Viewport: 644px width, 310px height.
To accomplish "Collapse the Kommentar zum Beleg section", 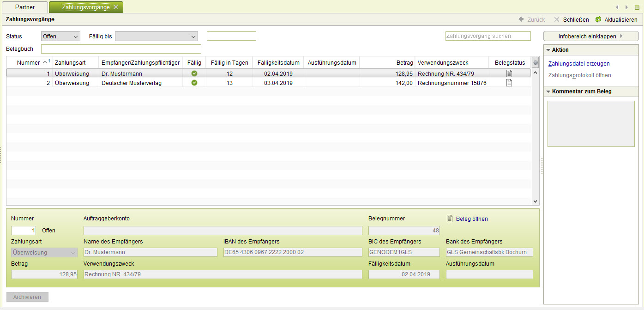I will pyautogui.click(x=548, y=91).
